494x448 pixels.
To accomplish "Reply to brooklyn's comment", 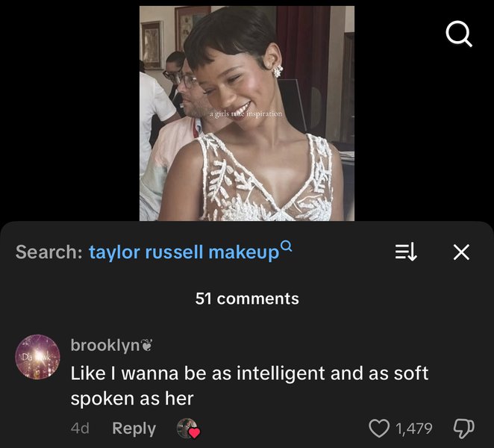I will point(134,429).
